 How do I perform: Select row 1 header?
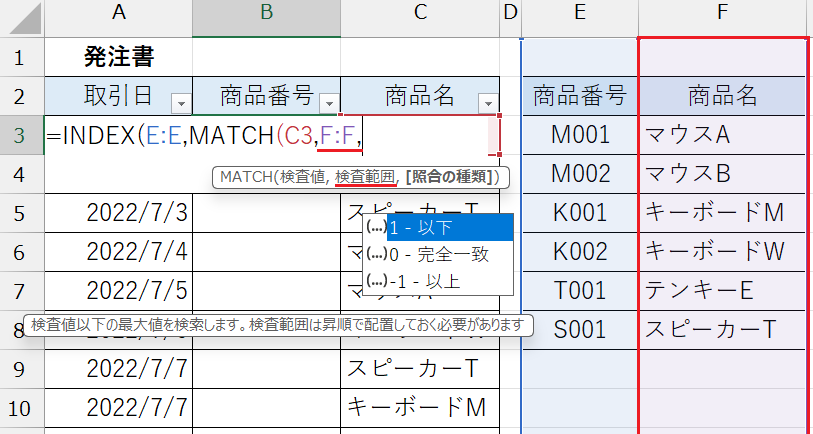click(22, 57)
